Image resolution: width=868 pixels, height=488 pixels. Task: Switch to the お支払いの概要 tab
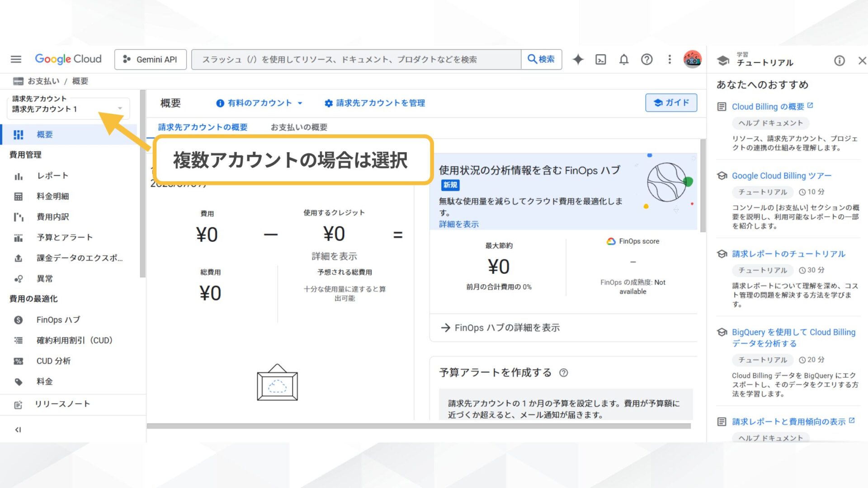(300, 127)
